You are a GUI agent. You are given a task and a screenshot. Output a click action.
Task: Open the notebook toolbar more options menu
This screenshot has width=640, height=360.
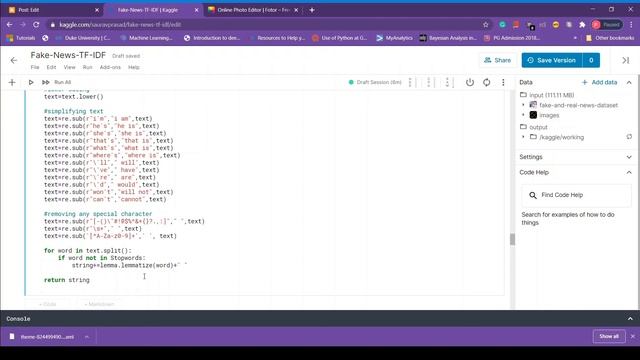[503, 82]
